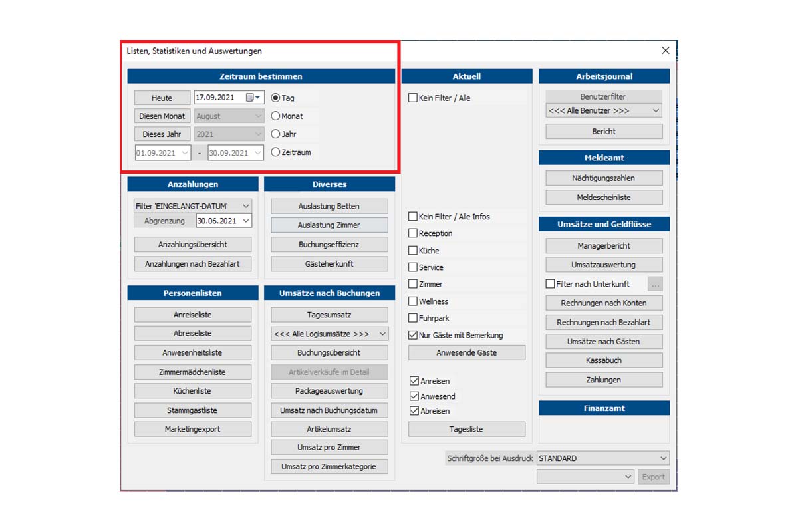Open the calendar picker icon in date field
Viewport: 798px width, 532px height.
point(251,98)
